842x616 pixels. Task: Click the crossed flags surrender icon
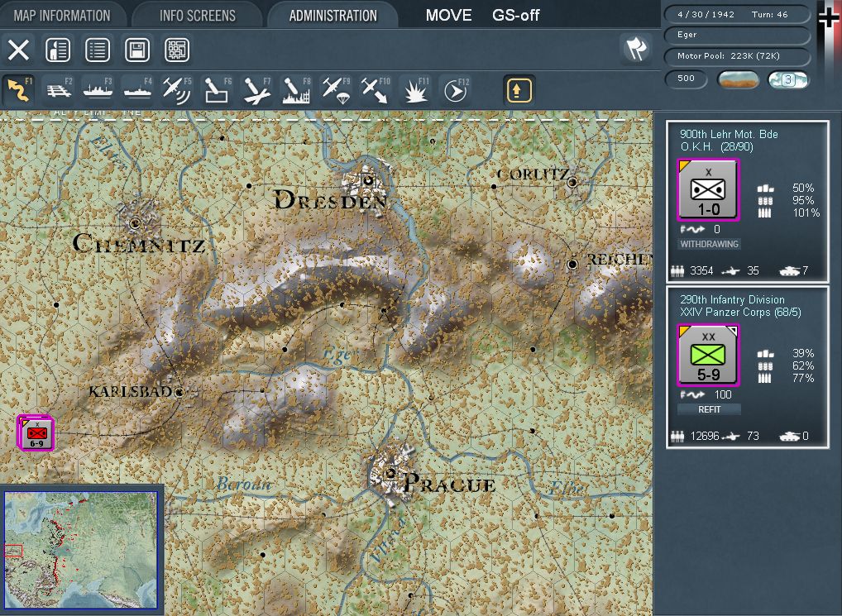(x=636, y=50)
